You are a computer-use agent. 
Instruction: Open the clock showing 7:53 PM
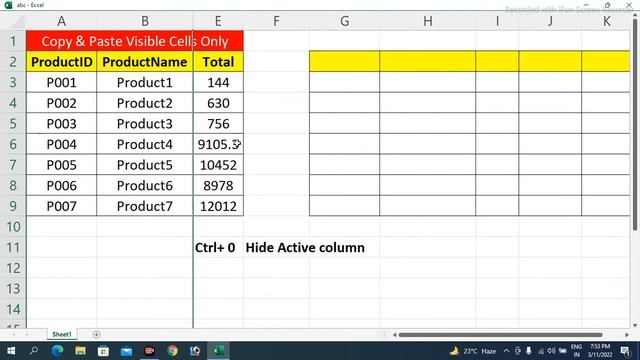pyautogui.click(x=600, y=351)
